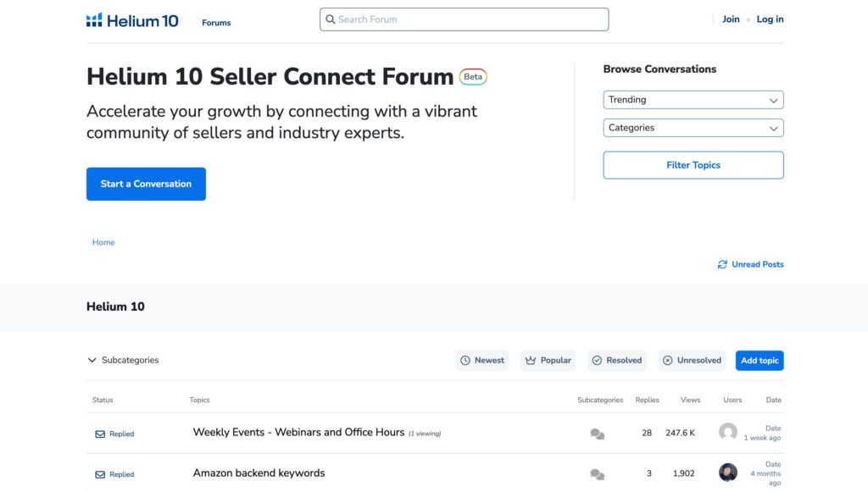
Task: Toggle the Popular sort filter
Action: (548, 361)
